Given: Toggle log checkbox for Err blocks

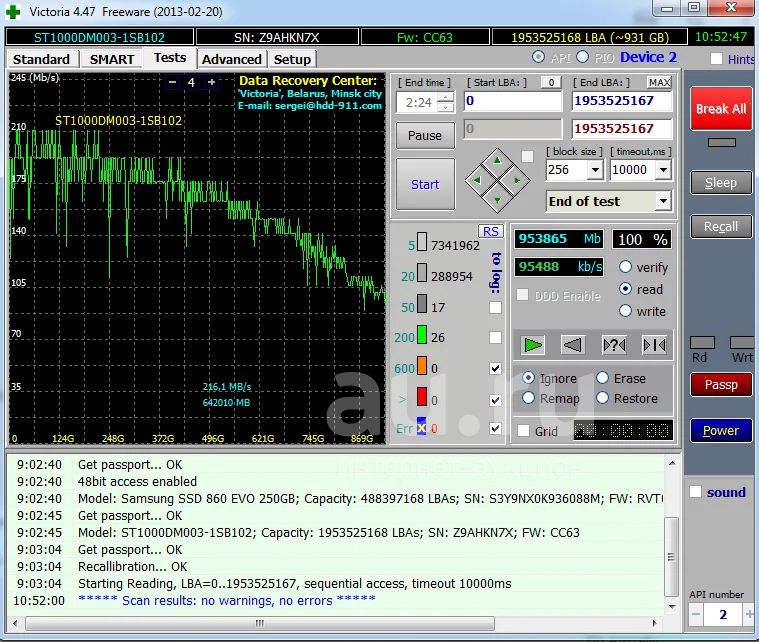Looking at the screenshot, I should (x=495, y=428).
